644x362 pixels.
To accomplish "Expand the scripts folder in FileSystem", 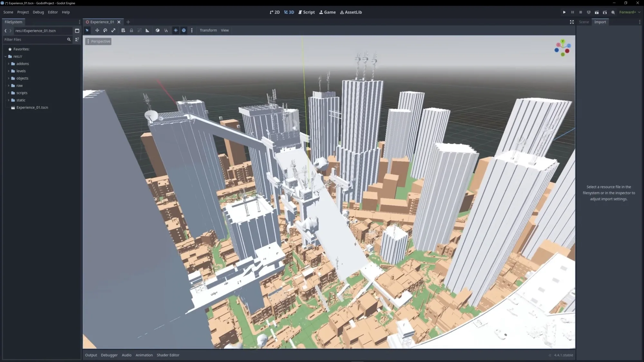I will coord(9,93).
